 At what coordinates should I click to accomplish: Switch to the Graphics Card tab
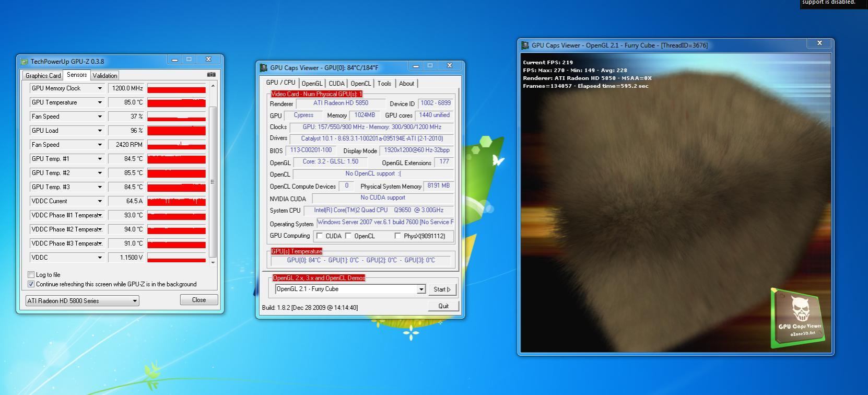[x=43, y=76]
